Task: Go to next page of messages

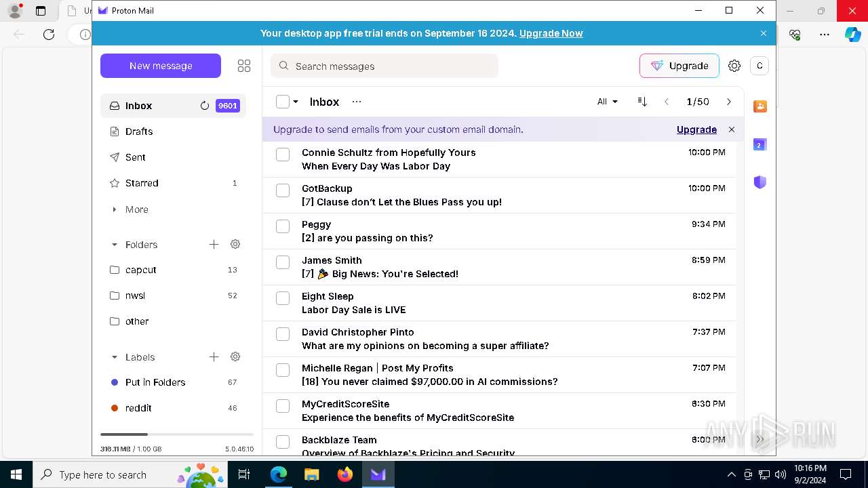Action: (x=729, y=102)
